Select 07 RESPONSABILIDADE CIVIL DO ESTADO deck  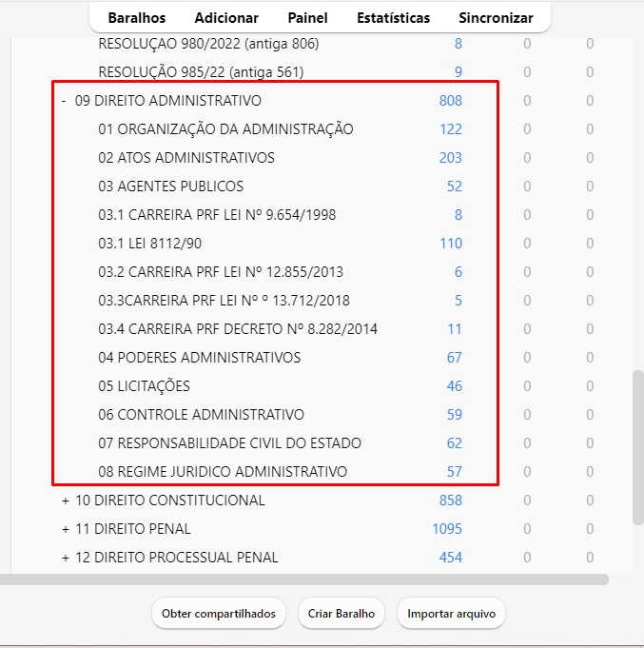229,443
